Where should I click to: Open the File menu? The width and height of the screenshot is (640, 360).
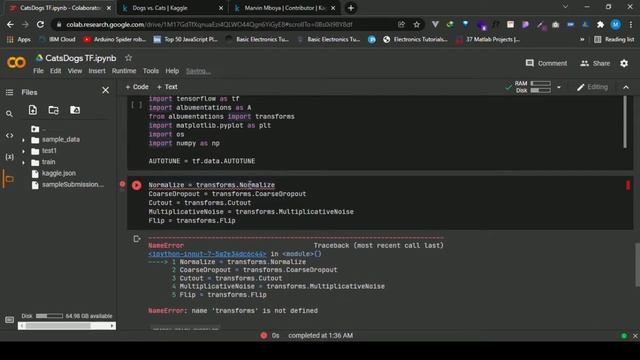point(38,71)
